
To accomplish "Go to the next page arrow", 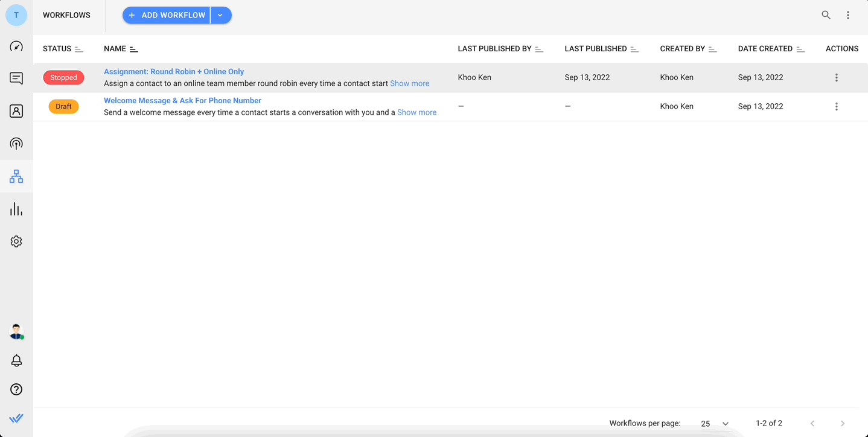I will [x=843, y=423].
